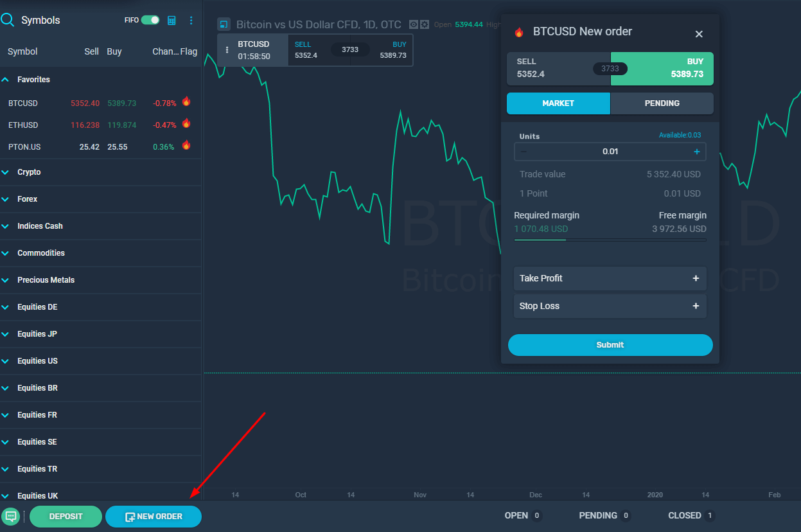Expand the Take Profit option
This screenshot has height=532, width=801.
coord(610,278)
